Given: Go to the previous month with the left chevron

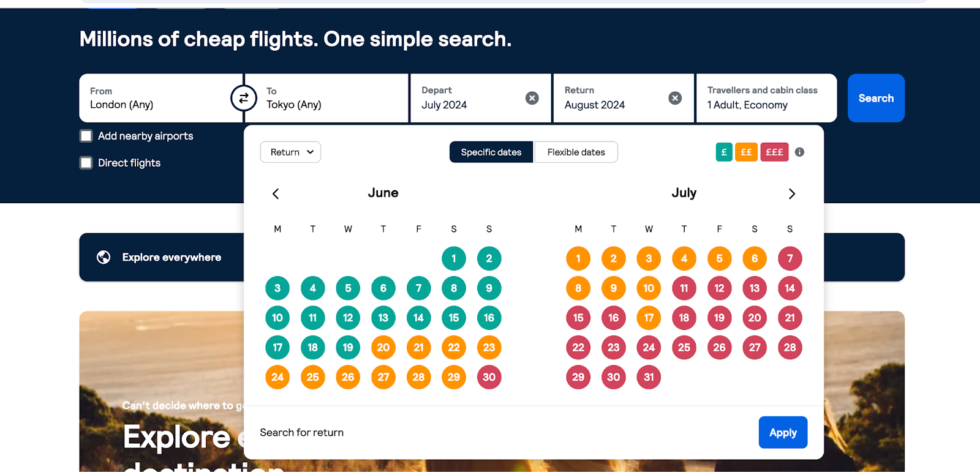Looking at the screenshot, I should pyautogui.click(x=275, y=193).
